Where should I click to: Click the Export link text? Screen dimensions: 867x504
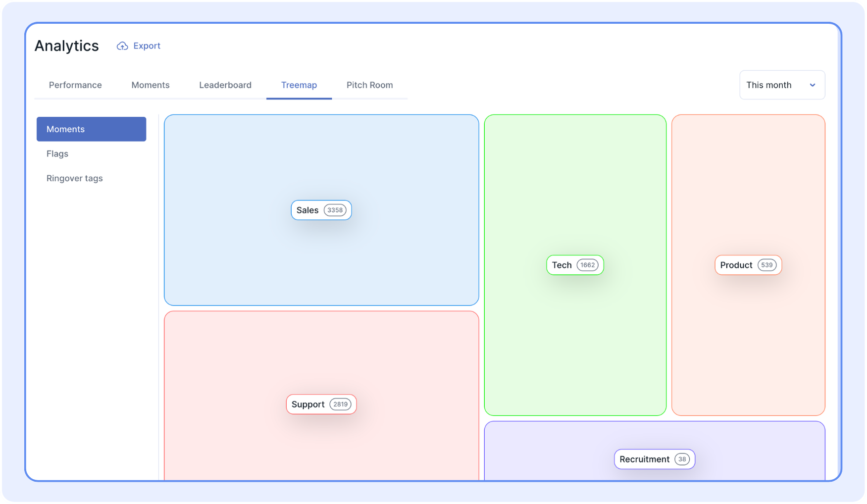tap(147, 46)
